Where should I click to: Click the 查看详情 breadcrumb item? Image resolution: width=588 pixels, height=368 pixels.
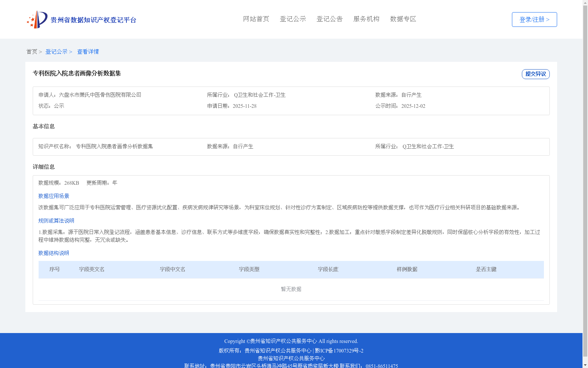(x=88, y=52)
